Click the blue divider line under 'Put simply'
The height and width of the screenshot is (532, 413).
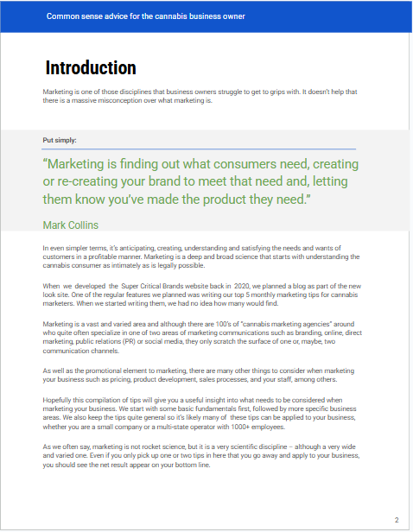click(199, 149)
